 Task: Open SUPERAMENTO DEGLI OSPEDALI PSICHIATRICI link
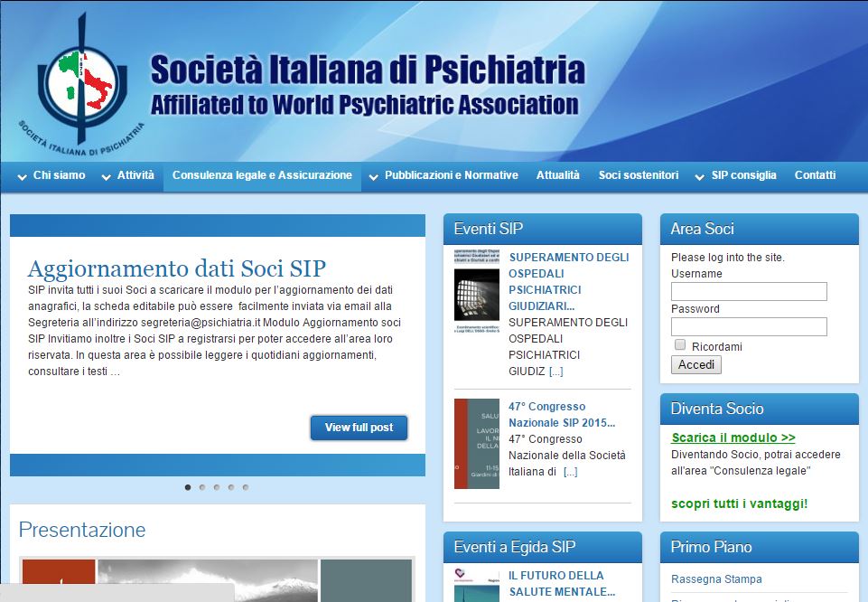tap(568, 281)
